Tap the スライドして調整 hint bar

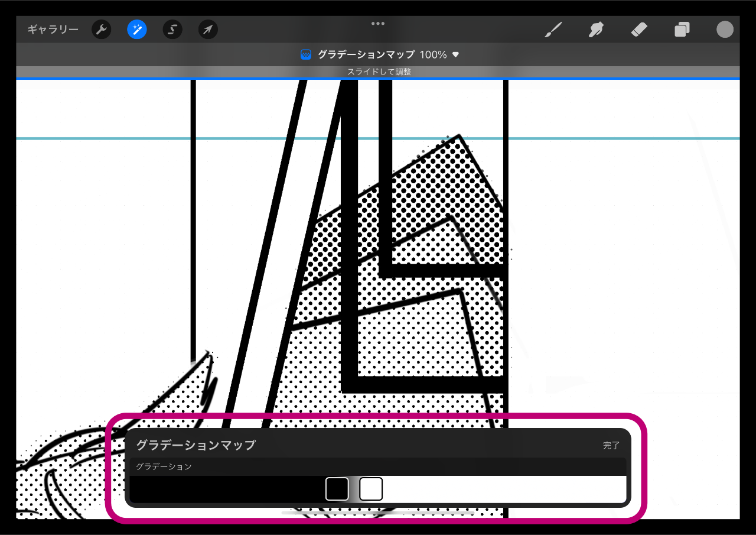379,72
